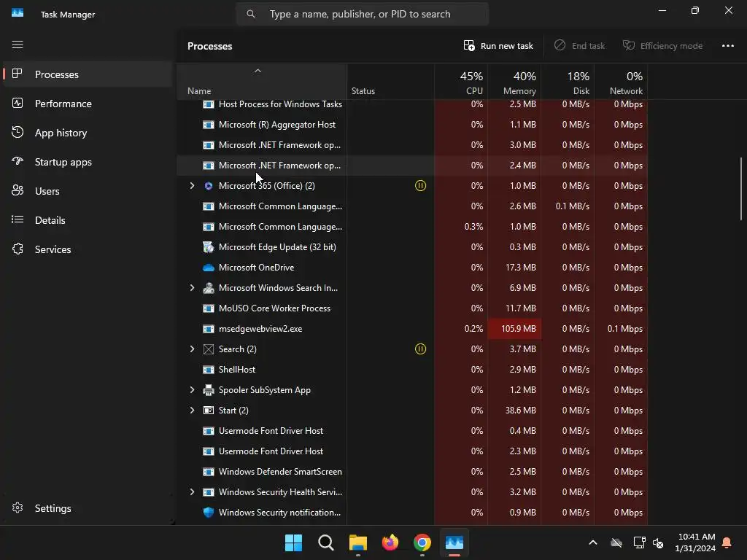Image resolution: width=747 pixels, height=560 pixels.
Task: Select the ShellHost process row
Action: coord(411,370)
